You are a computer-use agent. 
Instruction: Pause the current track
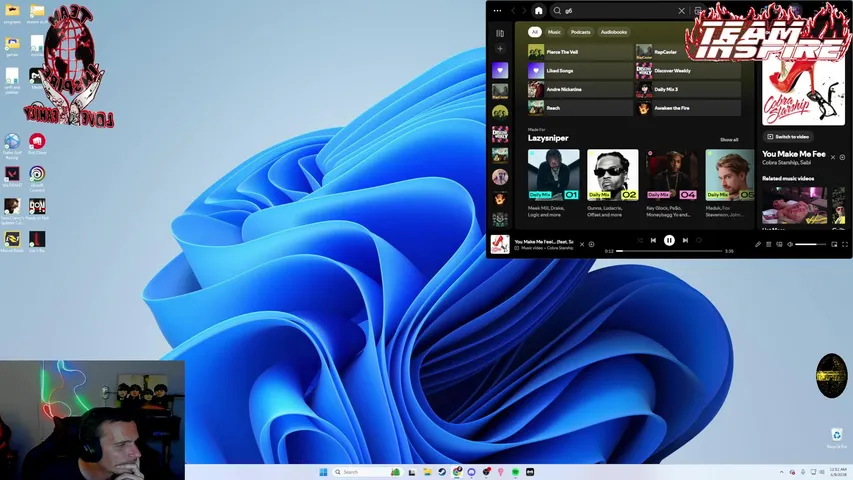click(669, 240)
